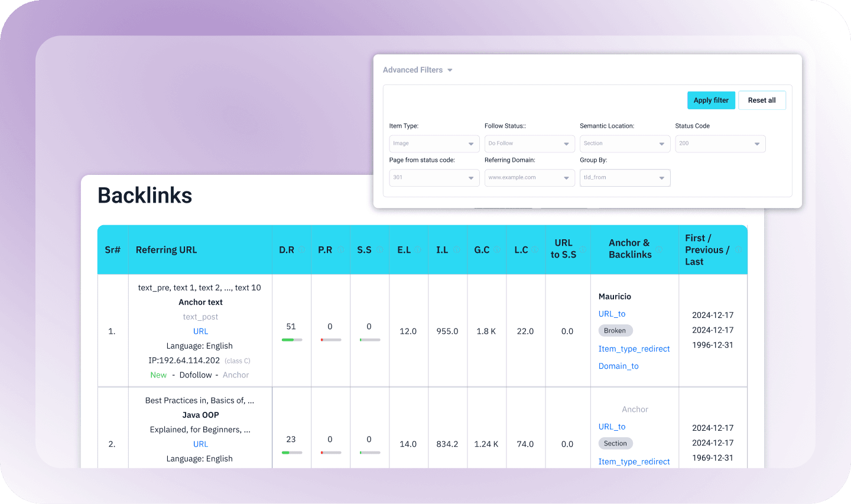
Task: Click the L.C column info icon
Action: pos(535,250)
